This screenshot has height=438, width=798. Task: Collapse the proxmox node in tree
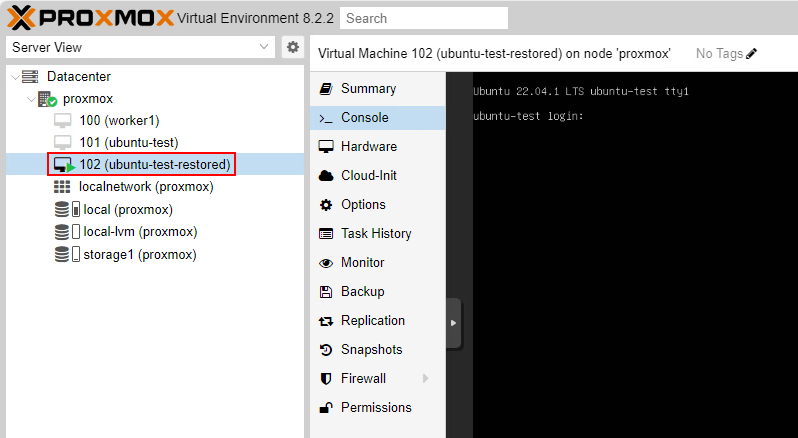30,99
